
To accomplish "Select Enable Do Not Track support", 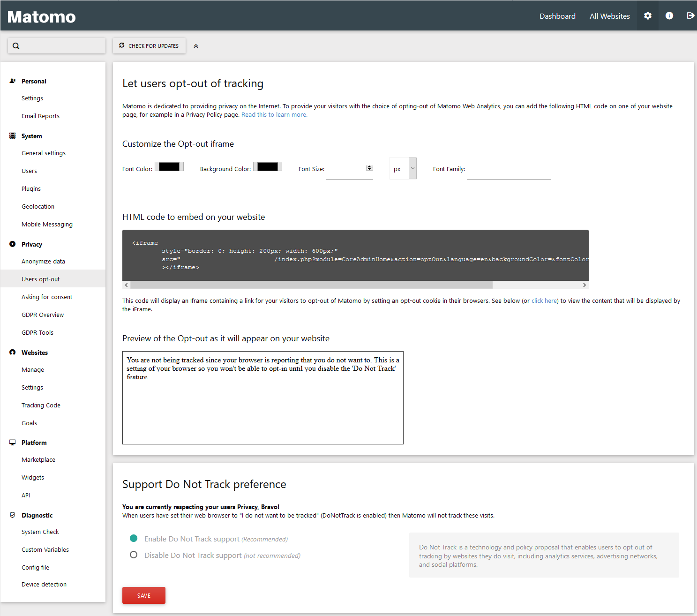I will click(x=134, y=539).
